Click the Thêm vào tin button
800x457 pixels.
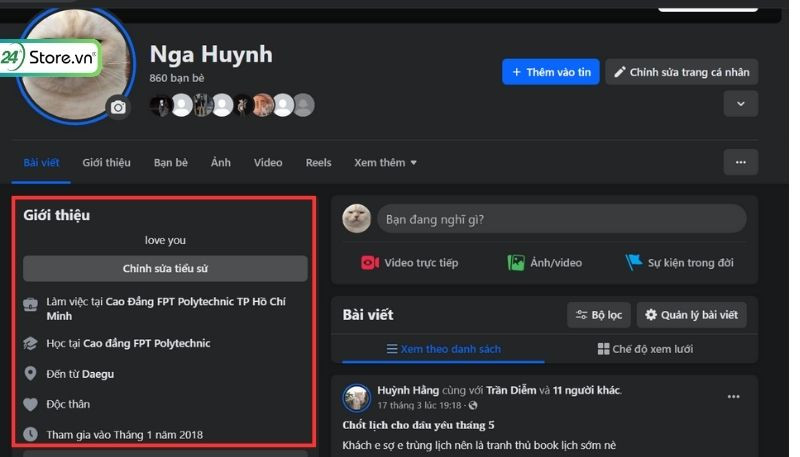click(550, 72)
